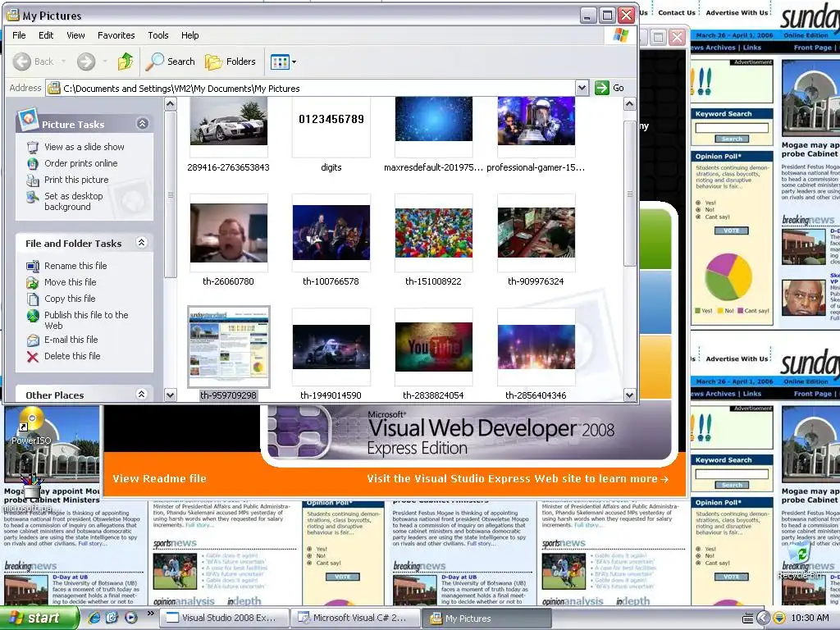Click the Windows Start button
840x630 pixels.
click(39, 618)
